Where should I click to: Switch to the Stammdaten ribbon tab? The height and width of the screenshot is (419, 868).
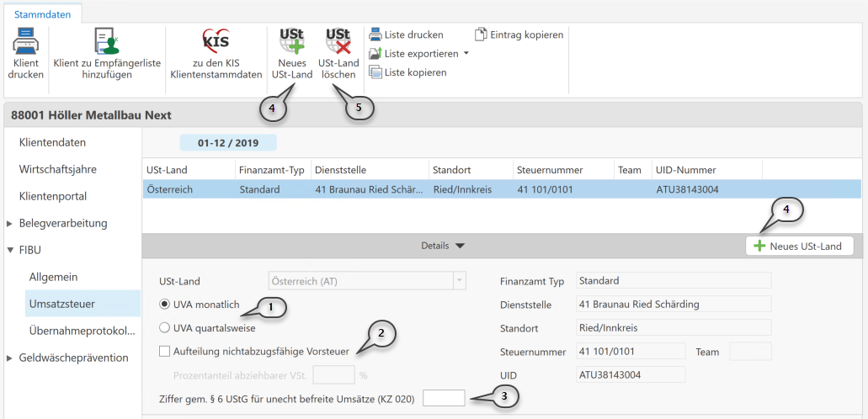42,13
